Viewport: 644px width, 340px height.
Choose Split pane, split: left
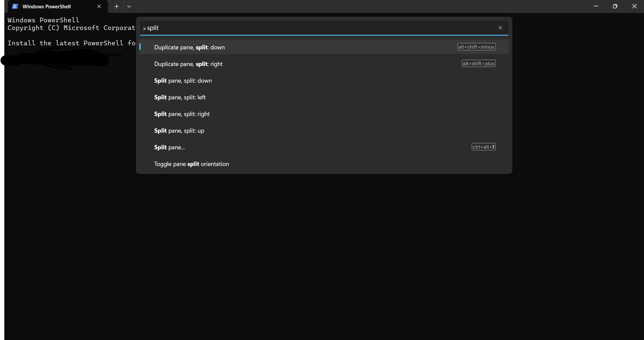click(324, 97)
